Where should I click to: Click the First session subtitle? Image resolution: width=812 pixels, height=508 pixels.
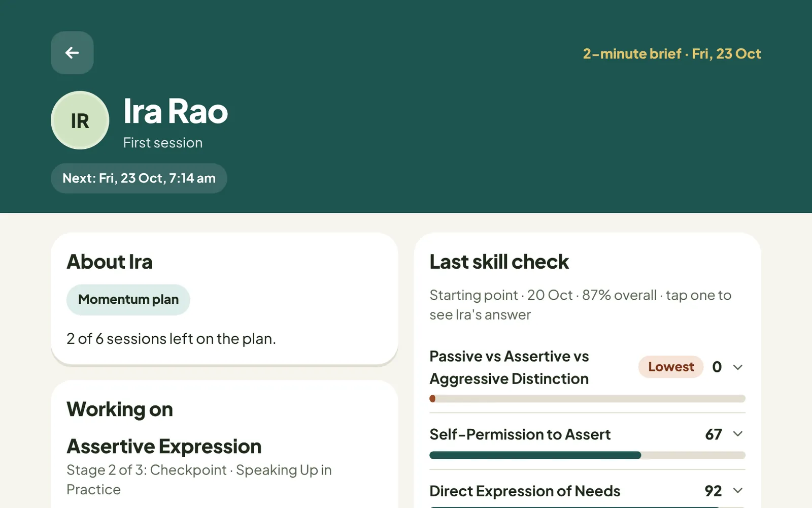tap(163, 143)
